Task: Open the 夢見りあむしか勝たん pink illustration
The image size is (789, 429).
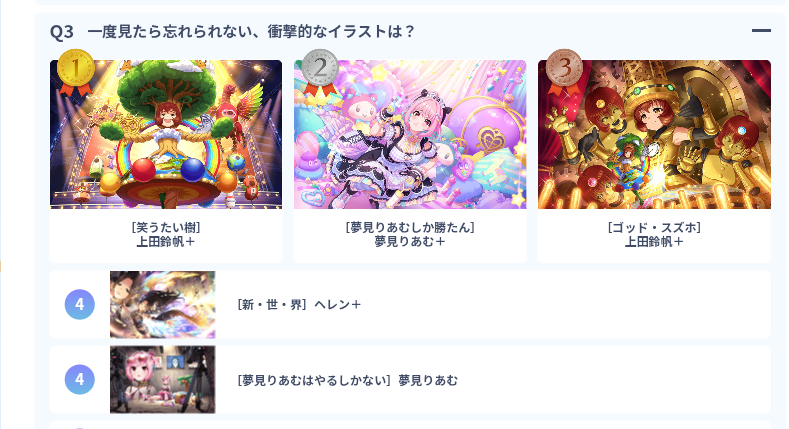Action: point(410,134)
